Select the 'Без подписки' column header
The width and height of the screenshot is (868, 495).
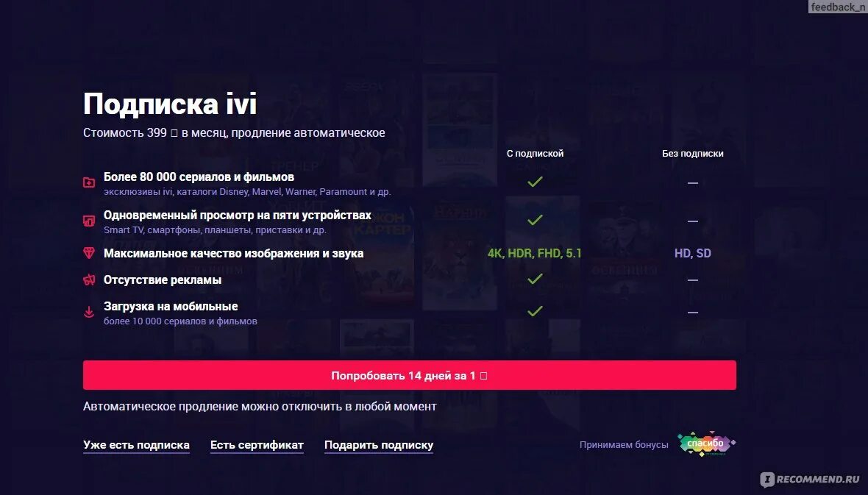click(x=692, y=154)
